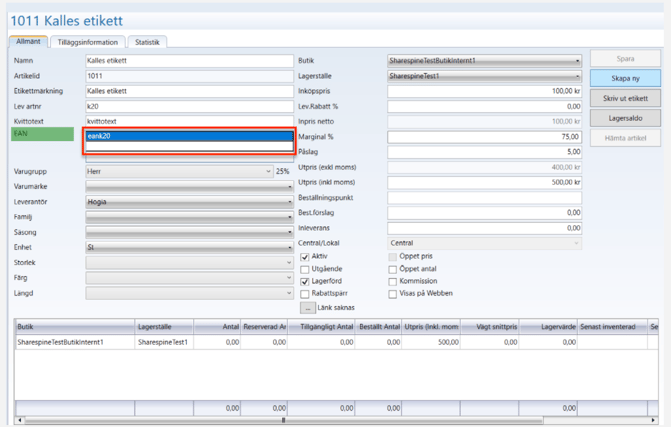Click the SharespineTest1 cell in the table
671x427 pixels.
click(x=164, y=342)
